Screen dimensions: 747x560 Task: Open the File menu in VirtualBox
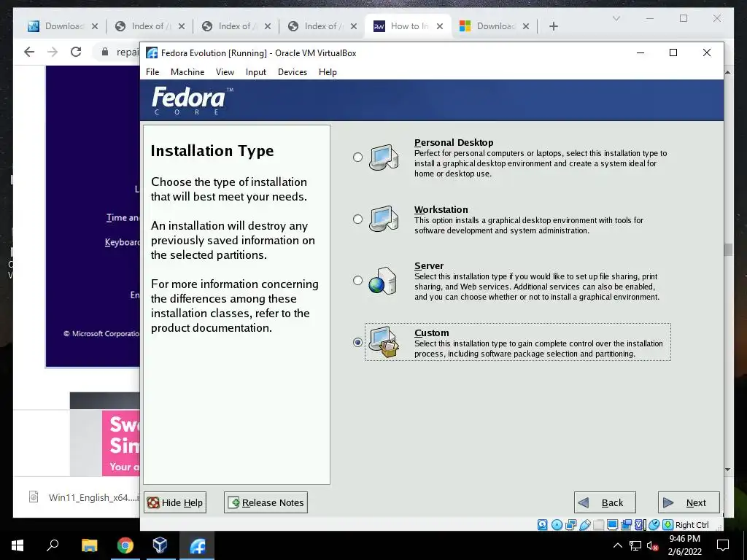click(x=152, y=72)
